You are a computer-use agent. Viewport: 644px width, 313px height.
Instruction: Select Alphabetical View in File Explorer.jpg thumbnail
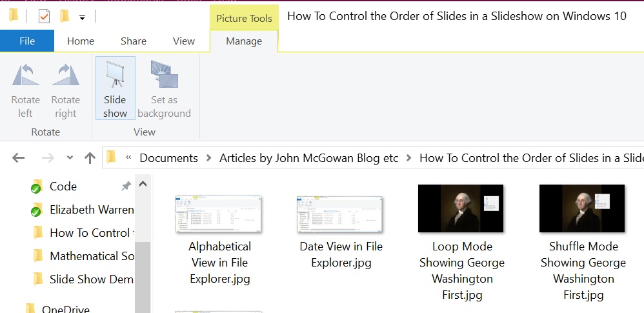point(219,214)
